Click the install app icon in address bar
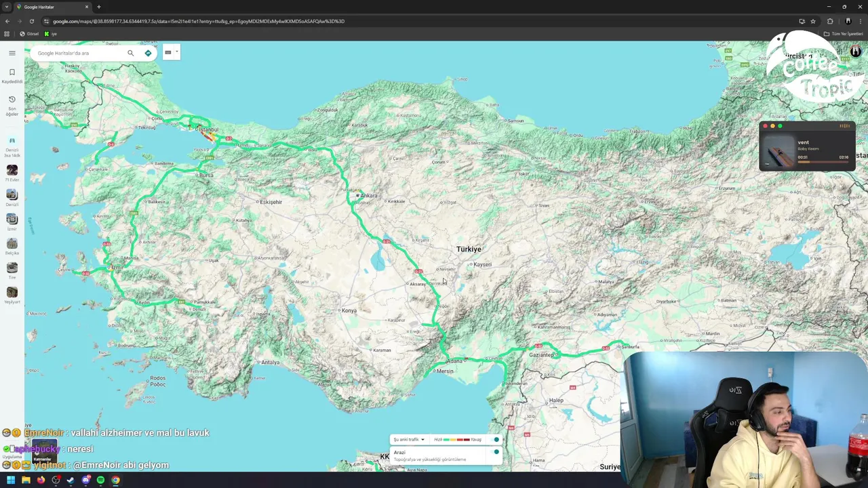This screenshot has height=488, width=868. coord(802,21)
